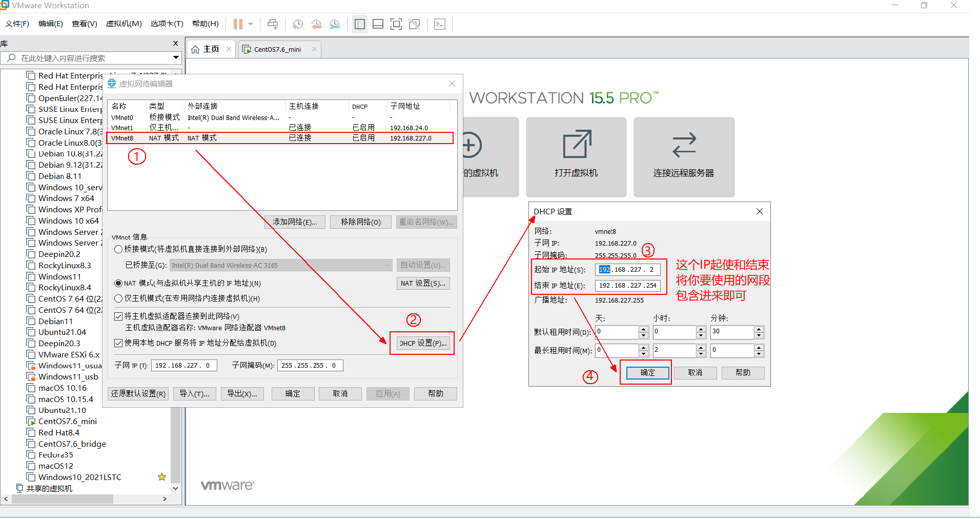980x519 pixels.
Task: Toggle the thumbnail bar toolbar icon
Action: [x=378, y=24]
